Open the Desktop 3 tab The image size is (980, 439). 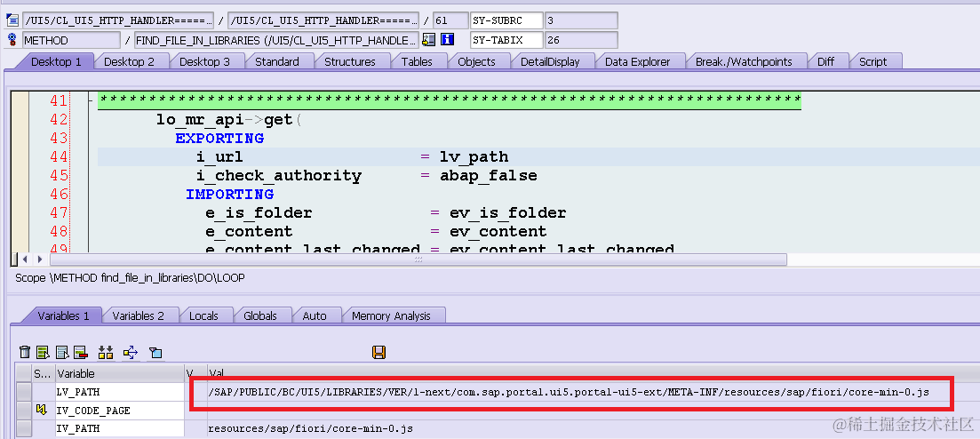204,61
